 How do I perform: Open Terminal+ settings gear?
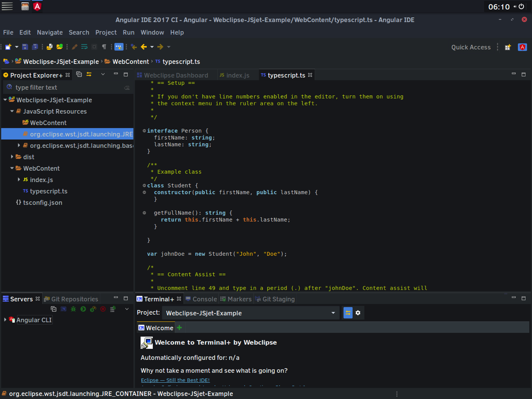[x=358, y=313]
